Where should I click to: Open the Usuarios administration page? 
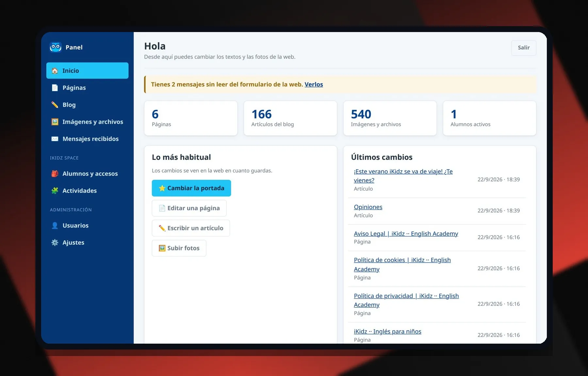coord(88,225)
